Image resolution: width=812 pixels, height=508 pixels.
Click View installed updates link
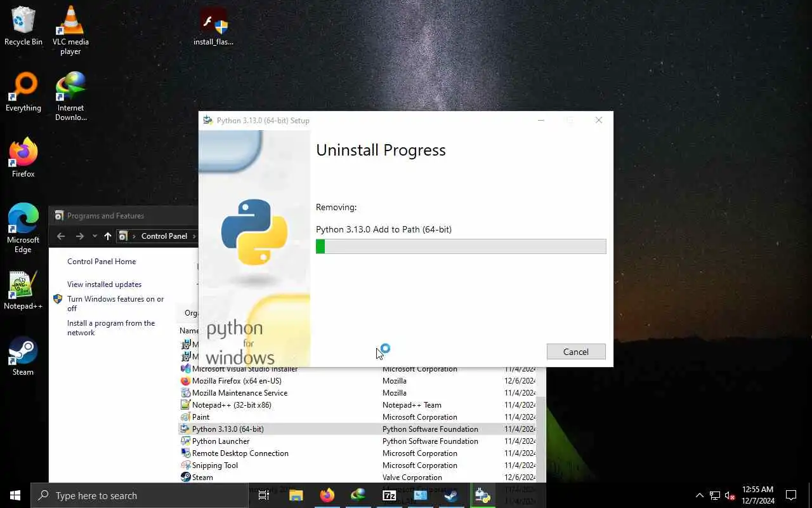pos(105,284)
